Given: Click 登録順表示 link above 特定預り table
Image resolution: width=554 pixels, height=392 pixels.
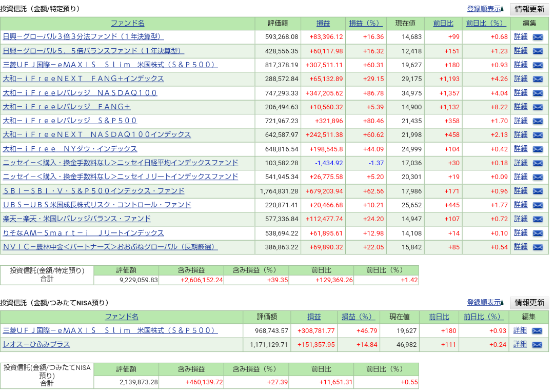Looking at the screenshot, I should pyautogui.click(x=484, y=9).
